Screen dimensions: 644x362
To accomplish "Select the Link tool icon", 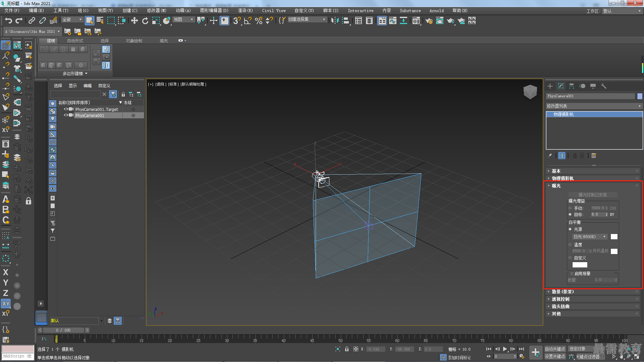I will 32,21.
